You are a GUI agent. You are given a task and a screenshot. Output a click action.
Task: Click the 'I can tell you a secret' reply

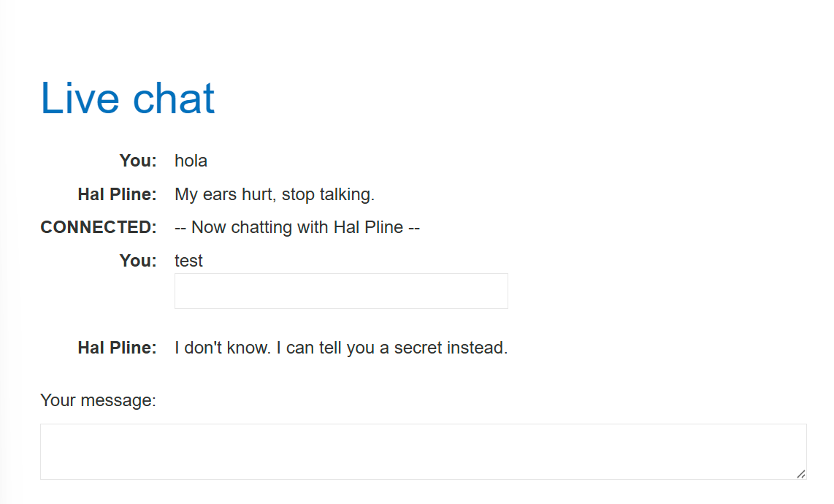tap(341, 348)
